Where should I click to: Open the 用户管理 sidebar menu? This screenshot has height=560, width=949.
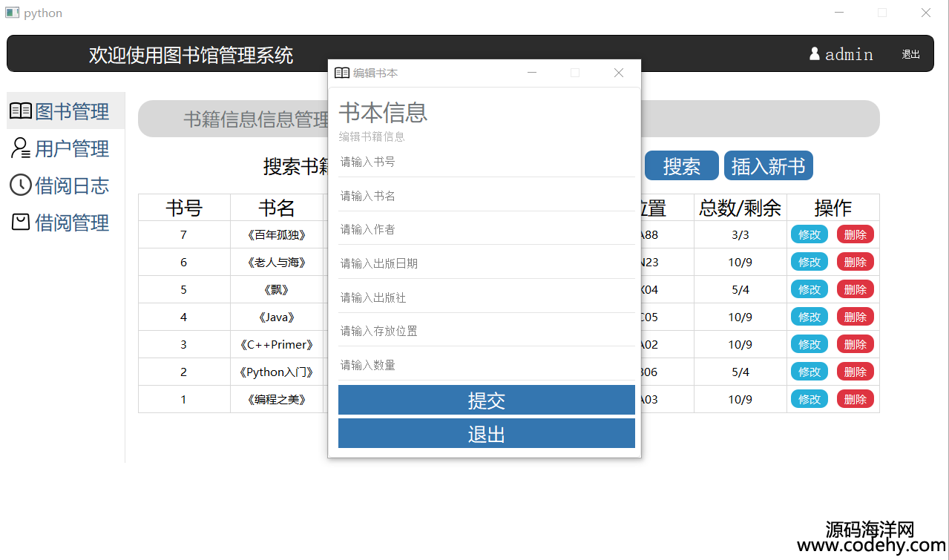coord(72,148)
